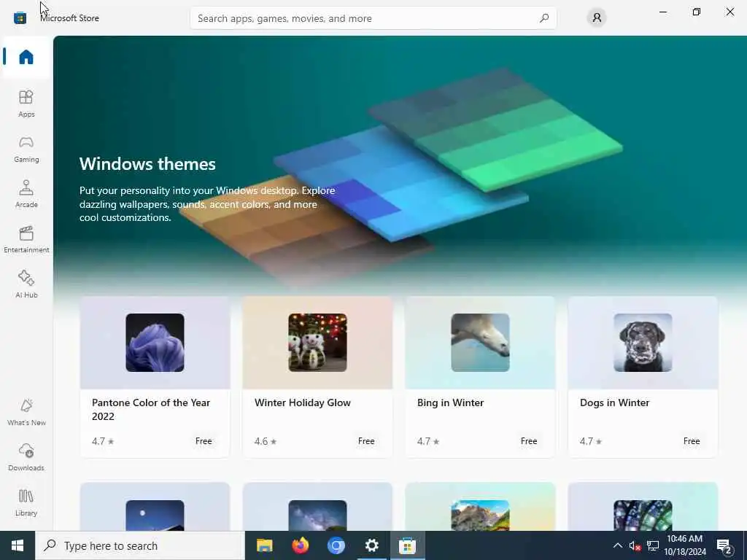Image resolution: width=747 pixels, height=560 pixels.
Task: Open the Dogs in Winter theme
Action: tap(643, 377)
